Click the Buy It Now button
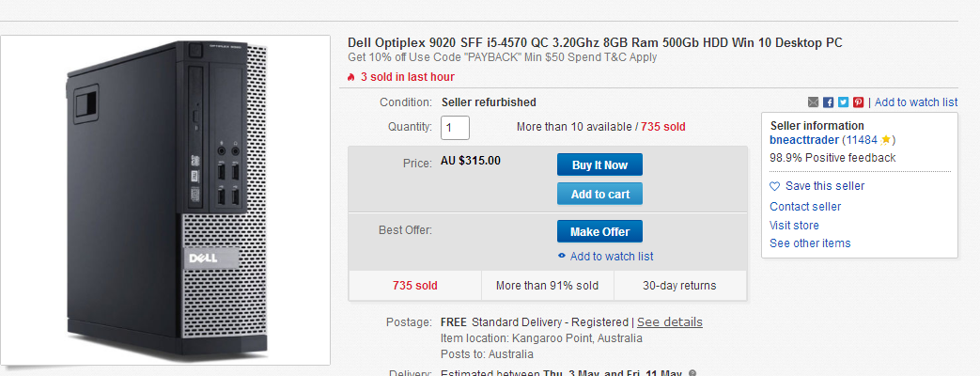This screenshot has width=980, height=376. 599,165
